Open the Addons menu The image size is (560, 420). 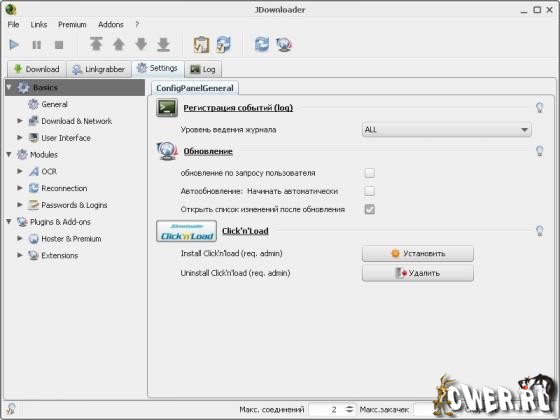pos(111,25)
